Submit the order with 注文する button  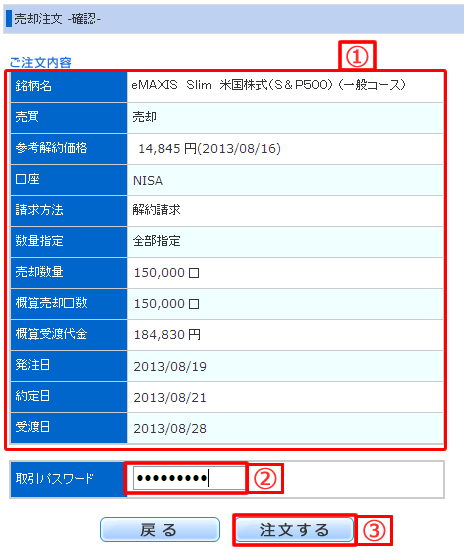294,529
